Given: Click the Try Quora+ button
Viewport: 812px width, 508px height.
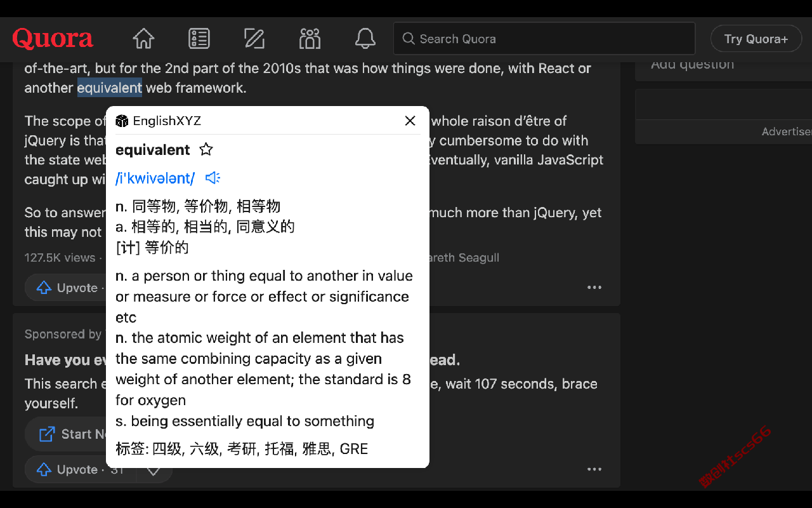Looking at the screenshot, I should coord(756,39).
